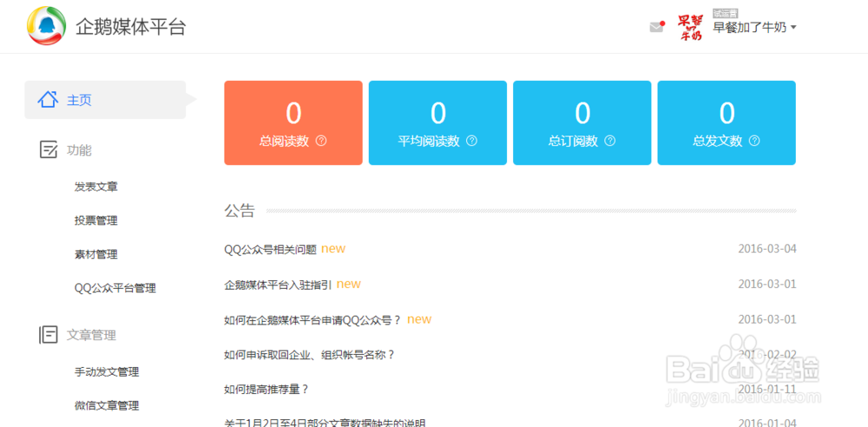Click help icon next to 平均阅读数
Image resolution: width=868 pixels, height=427 pixels.
tap(471, 141)
